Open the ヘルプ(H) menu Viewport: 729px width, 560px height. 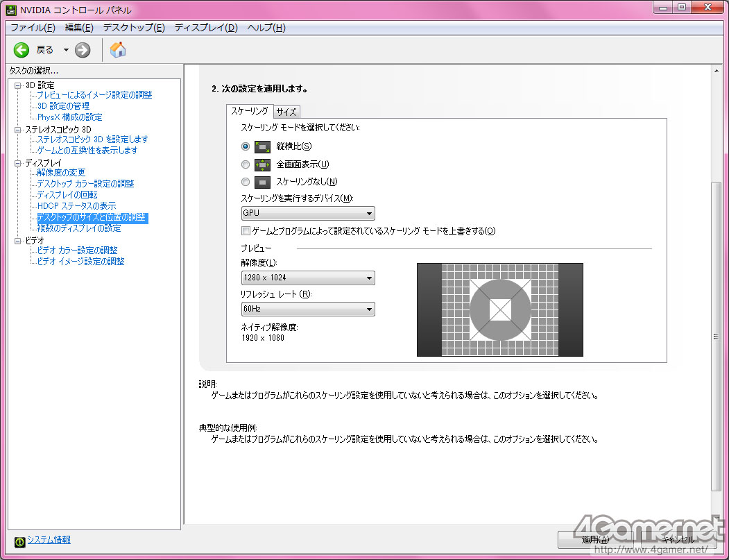pos(266,28)
